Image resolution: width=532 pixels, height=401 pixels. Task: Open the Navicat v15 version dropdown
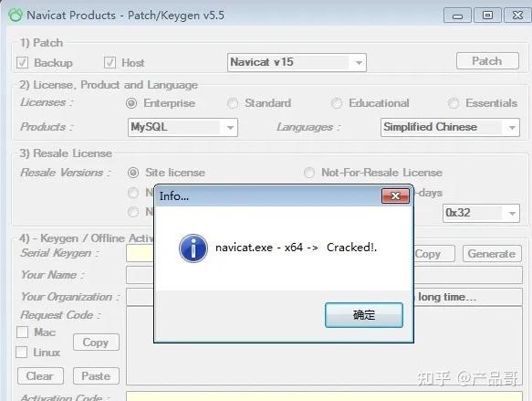[297, 62]
